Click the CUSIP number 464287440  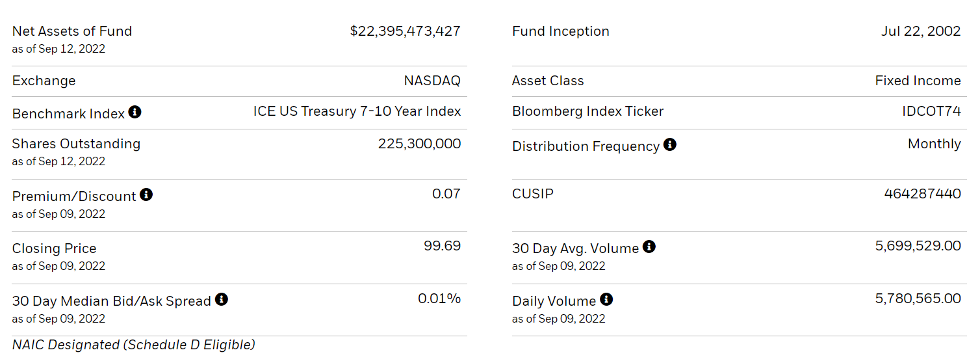coord(922,194)
